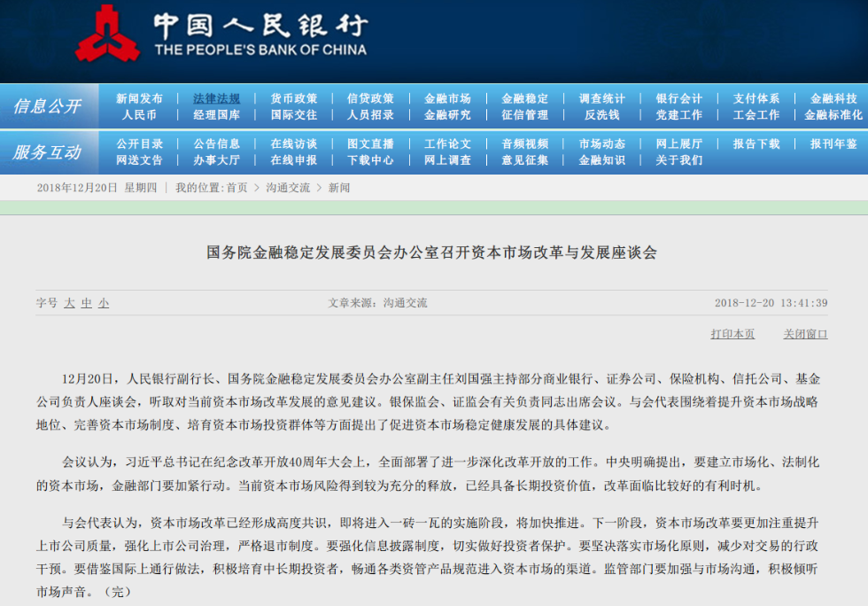Viewport: 868px width, 606px height.
Task: Set font size to large (大)
Action: coord(69,303)
